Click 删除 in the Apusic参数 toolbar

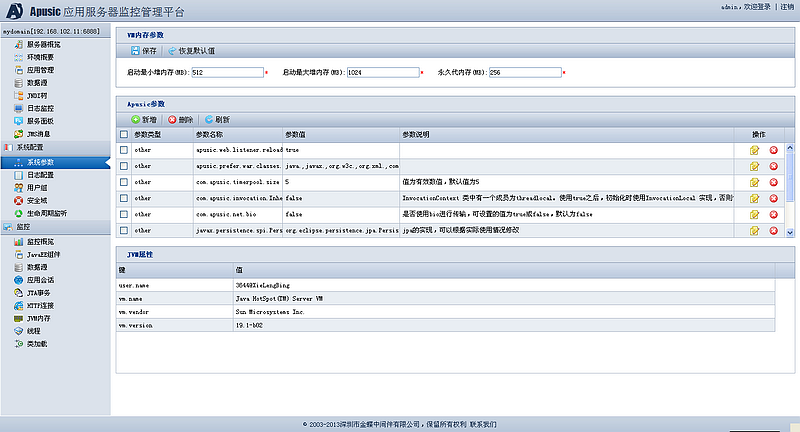click(x=181, y=119)
